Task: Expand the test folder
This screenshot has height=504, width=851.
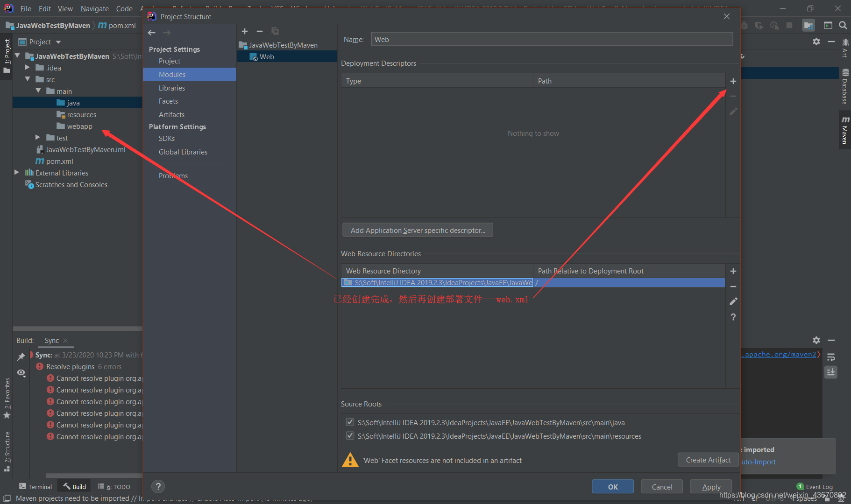Action: point(38,138)
